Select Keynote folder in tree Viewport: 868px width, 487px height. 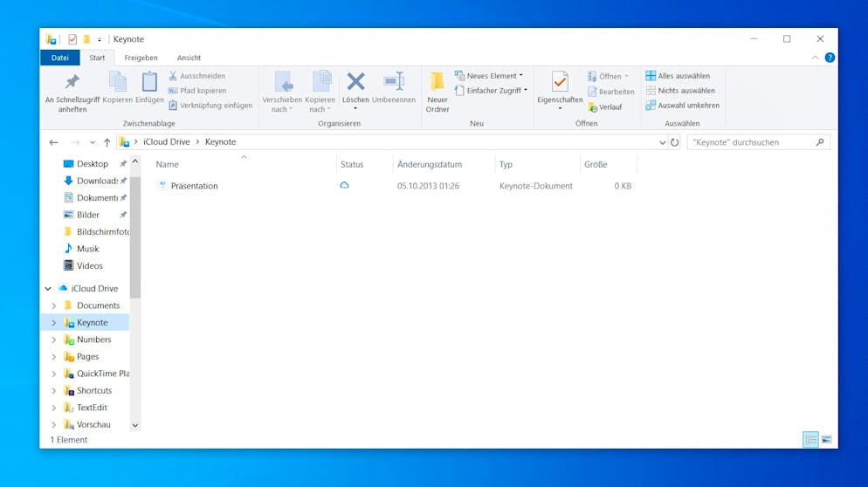(92, 323)
